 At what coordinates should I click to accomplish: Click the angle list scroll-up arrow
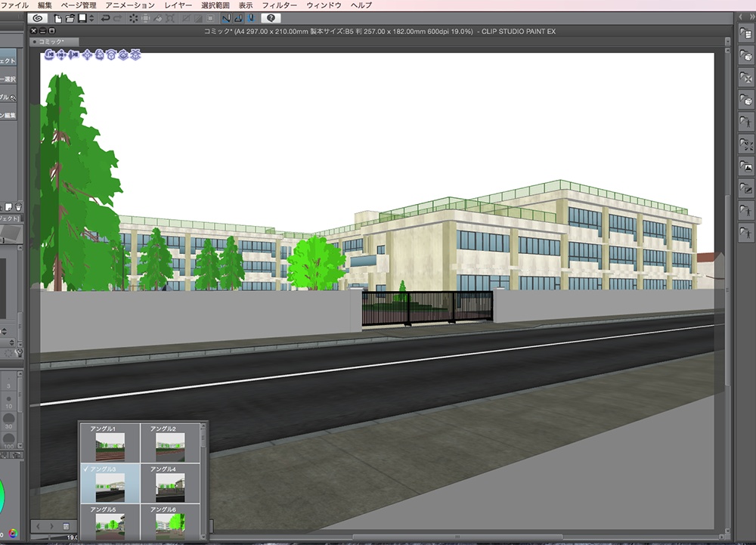(203, 426)
